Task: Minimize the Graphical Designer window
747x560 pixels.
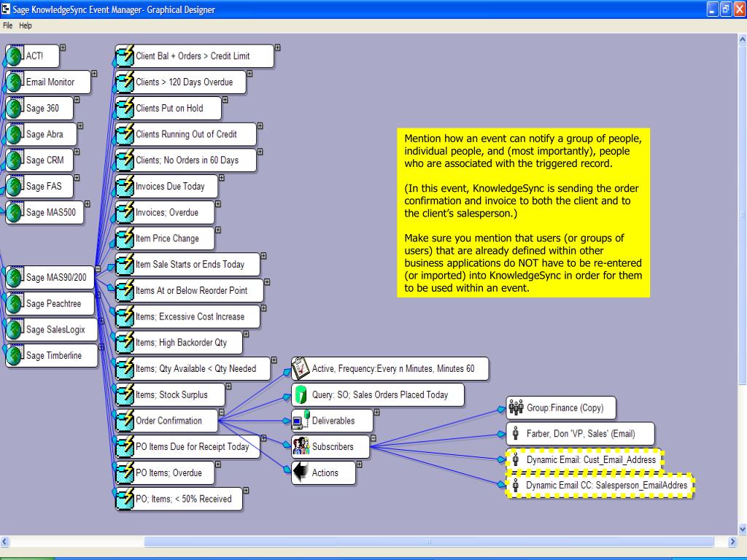Action: click(x=713, y=9)
